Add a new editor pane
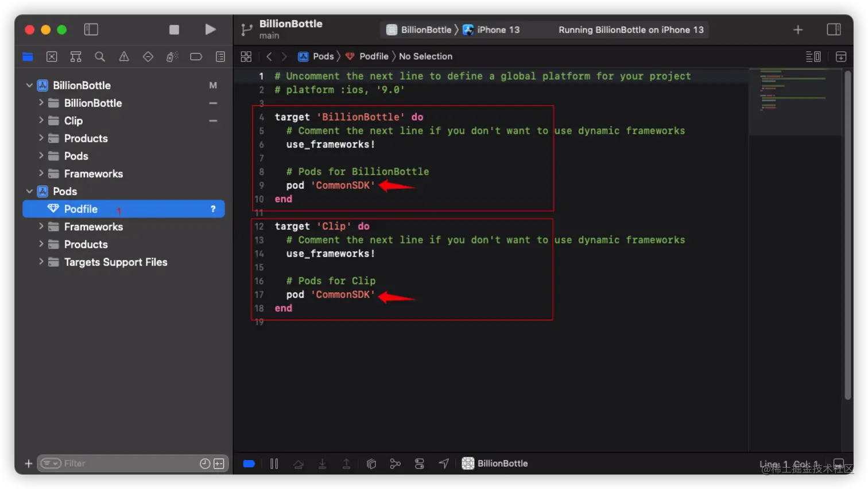 (841, 56)
